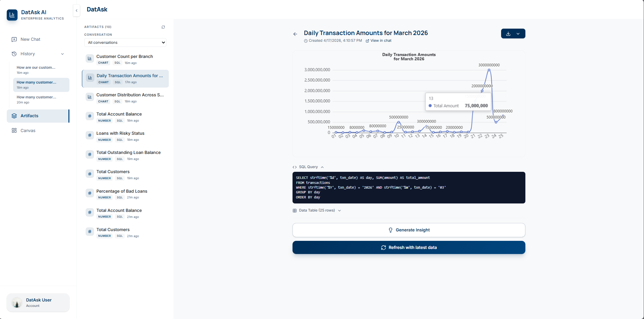Image resolution: width=644 pixels, height=319 pixels.
Task: Click chart icon of Customer Distribution Across S...
Action: click(90, 97)
